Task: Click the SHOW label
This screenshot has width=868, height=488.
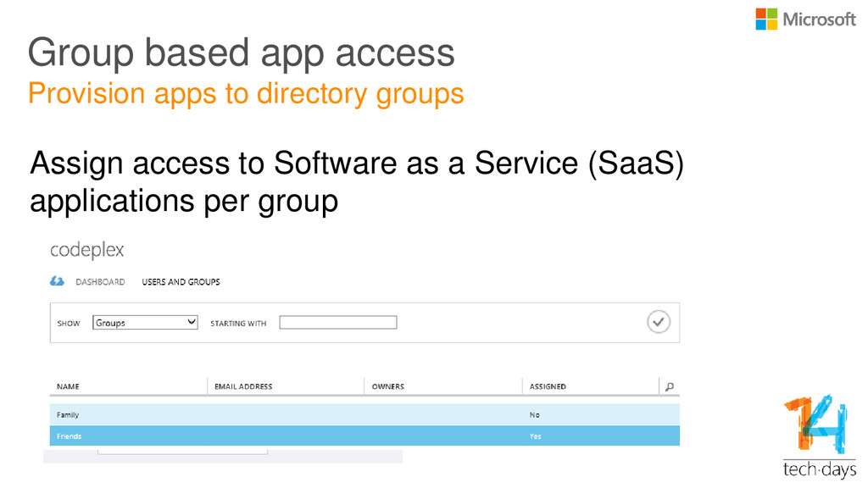Action: pos(69,324)
